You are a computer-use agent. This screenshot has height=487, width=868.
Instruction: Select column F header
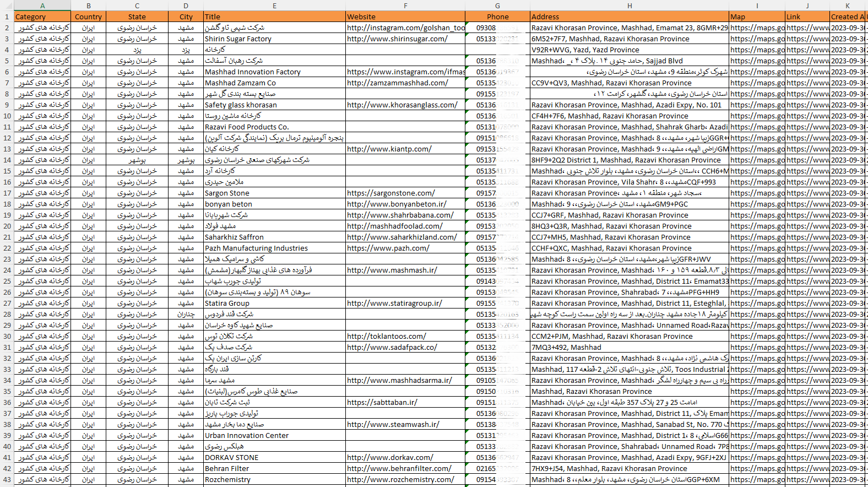405,6
